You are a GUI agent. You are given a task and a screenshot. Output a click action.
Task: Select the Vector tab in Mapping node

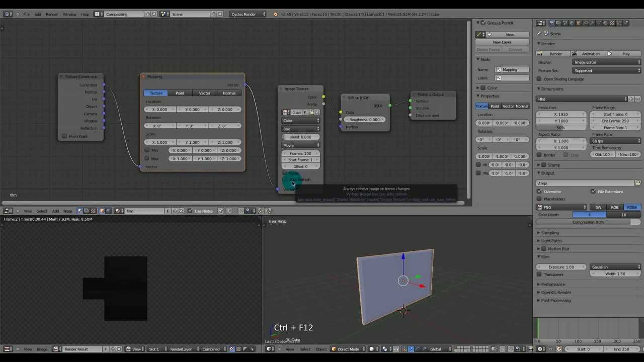[204, 93]
